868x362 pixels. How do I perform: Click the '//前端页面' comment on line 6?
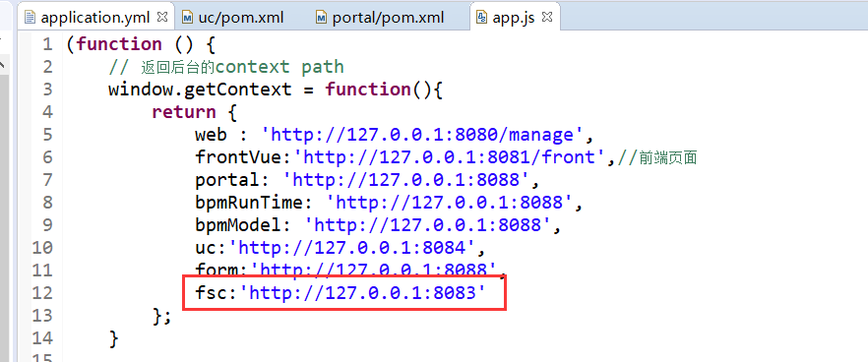tap(657, 157)
